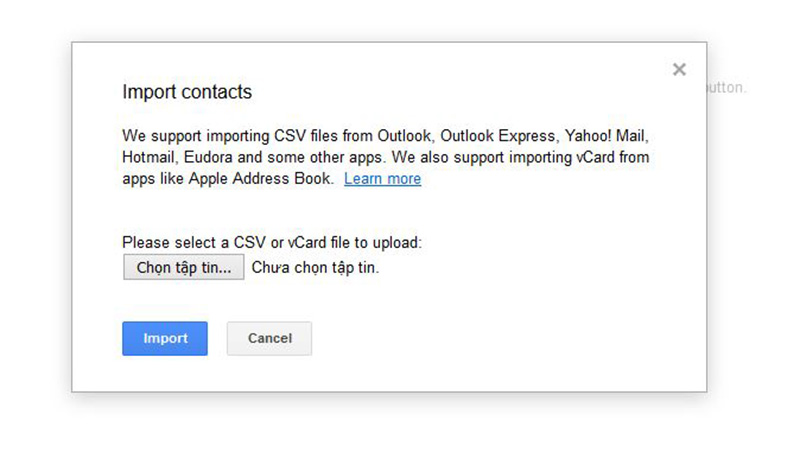Cancel the contact import
The height and width of the screenshot is (459, 800).
click(x=269, y=338)
